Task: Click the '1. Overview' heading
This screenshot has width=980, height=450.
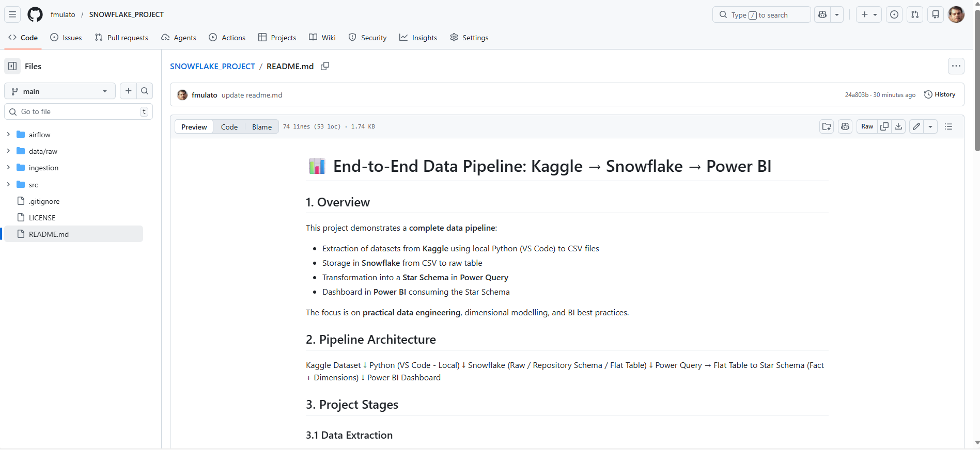Action: [x=338, y=202]
